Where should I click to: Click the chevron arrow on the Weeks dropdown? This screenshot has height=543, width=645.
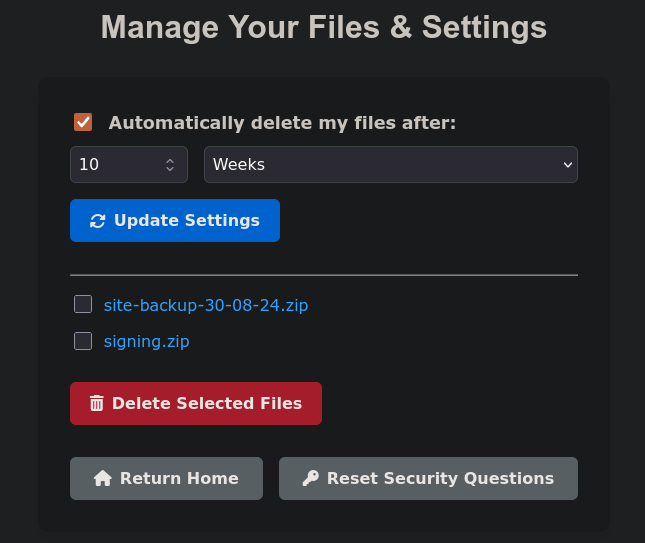568,165
